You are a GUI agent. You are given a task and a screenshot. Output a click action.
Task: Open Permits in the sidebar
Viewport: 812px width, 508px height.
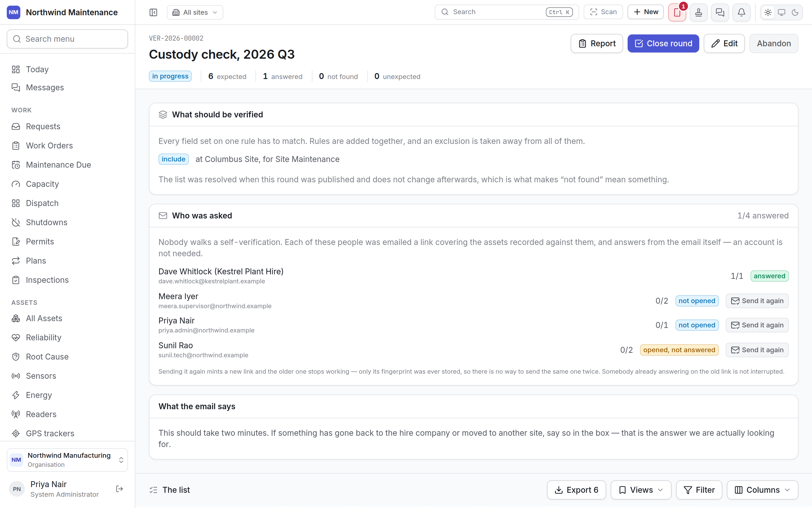pos(67,241)
